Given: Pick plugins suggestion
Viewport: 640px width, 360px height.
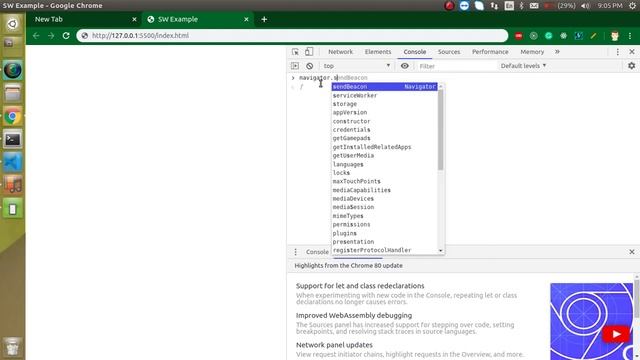Looking at the screenshot, I should tap(384, 233).
